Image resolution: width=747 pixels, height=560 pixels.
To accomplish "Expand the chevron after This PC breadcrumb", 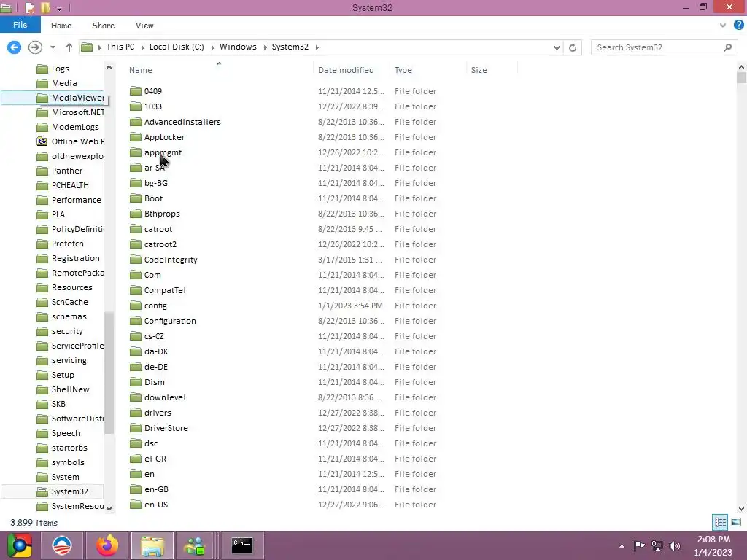I will tap(142, 47).
